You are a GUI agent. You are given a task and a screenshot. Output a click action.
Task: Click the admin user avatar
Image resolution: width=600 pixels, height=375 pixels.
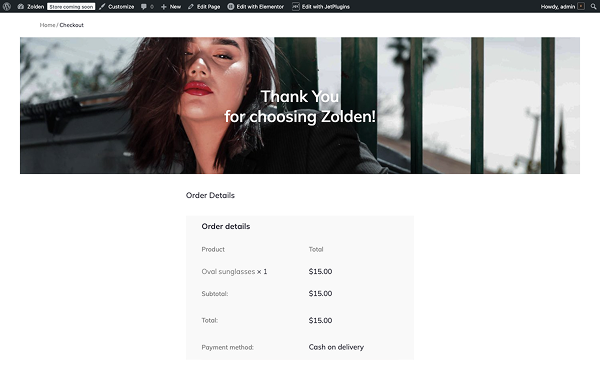point(581,6)
